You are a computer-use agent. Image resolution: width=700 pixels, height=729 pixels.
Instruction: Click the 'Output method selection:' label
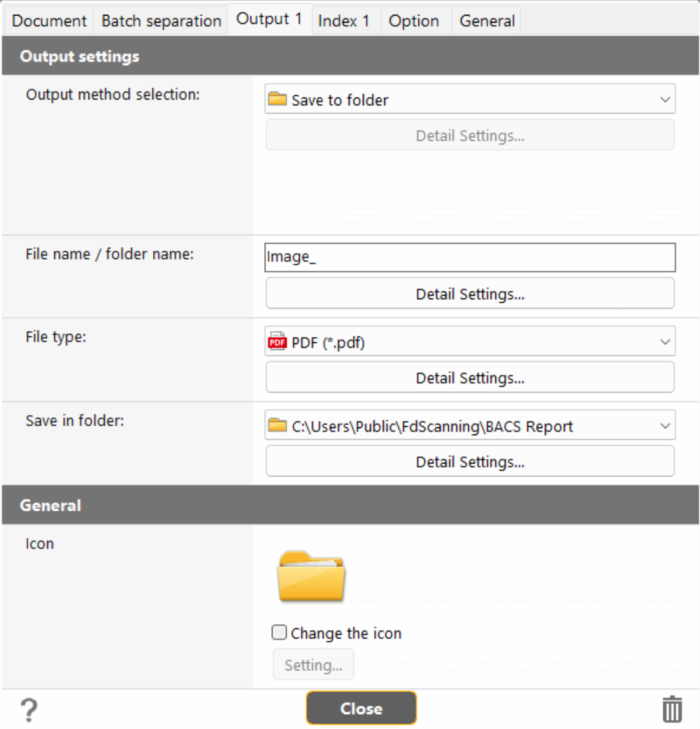point(112,94)
